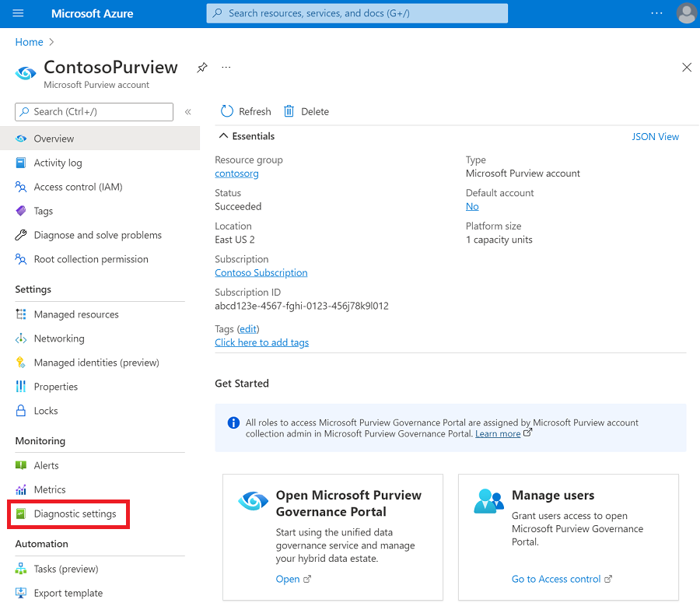This screenshot has height=610, width=700.
Task: Click here to add tags link
Action: point(261,342)
